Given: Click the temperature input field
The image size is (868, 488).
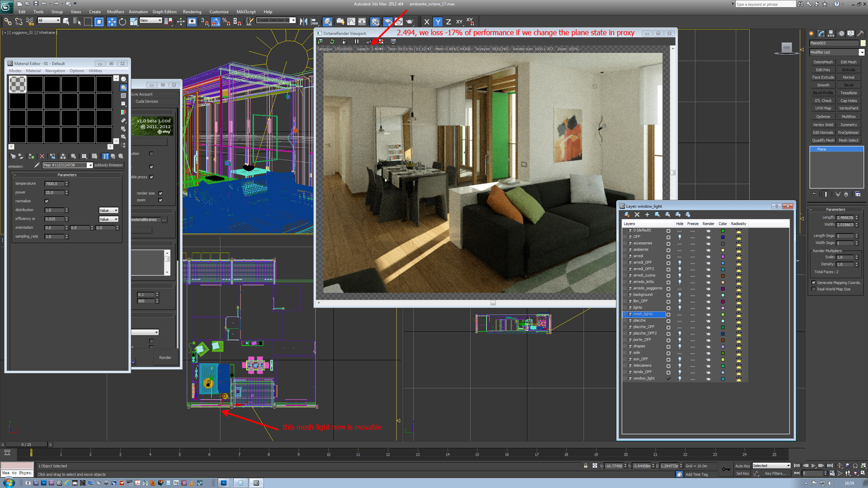Looking at the screenshot, I should [x=54, y=184].
